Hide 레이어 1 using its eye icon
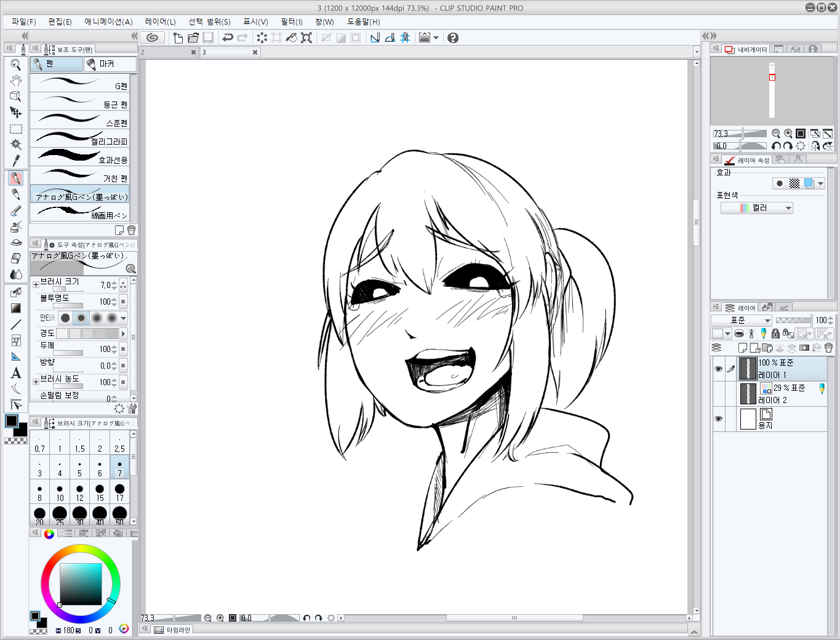The image size is (840, 640). 718,369
